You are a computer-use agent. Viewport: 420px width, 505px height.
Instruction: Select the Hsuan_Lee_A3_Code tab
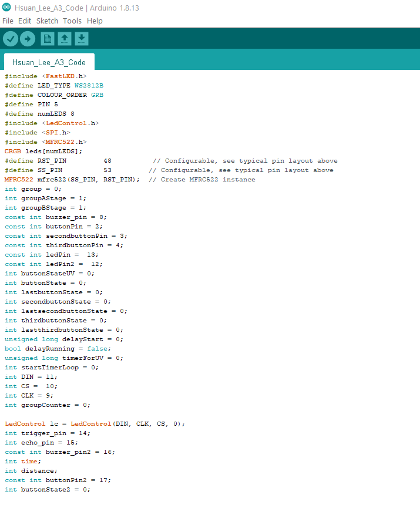[x=49, y=62]
